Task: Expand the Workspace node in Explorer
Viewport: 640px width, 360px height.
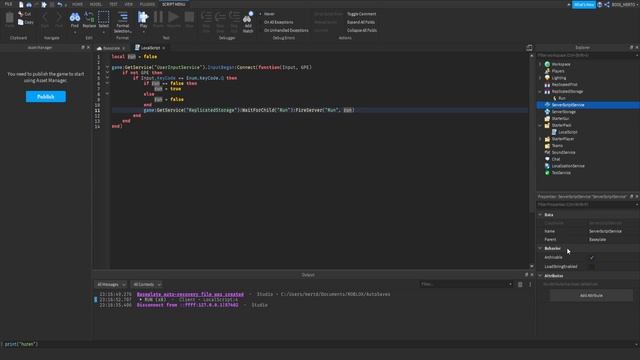Action: click(x=540, y=64)
